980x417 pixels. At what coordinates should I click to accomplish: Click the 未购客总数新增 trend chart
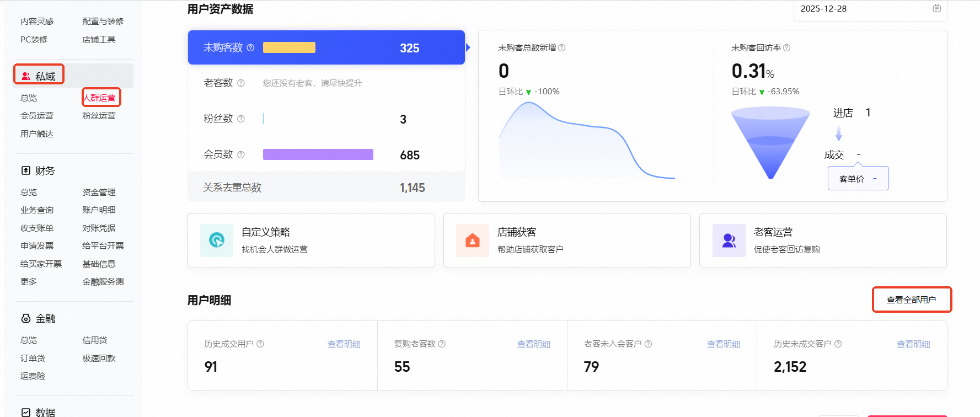[x=587, y=141]
